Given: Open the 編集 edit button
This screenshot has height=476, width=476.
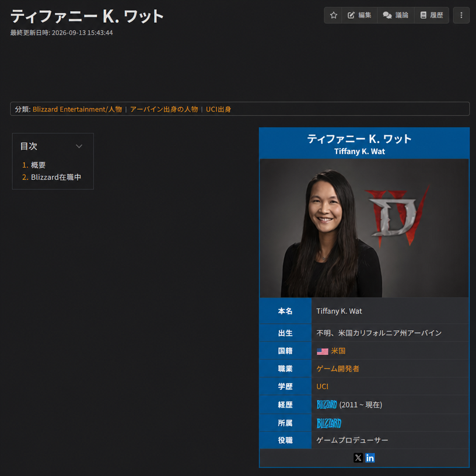Looking at the screenshot, I should coord(359,15).
